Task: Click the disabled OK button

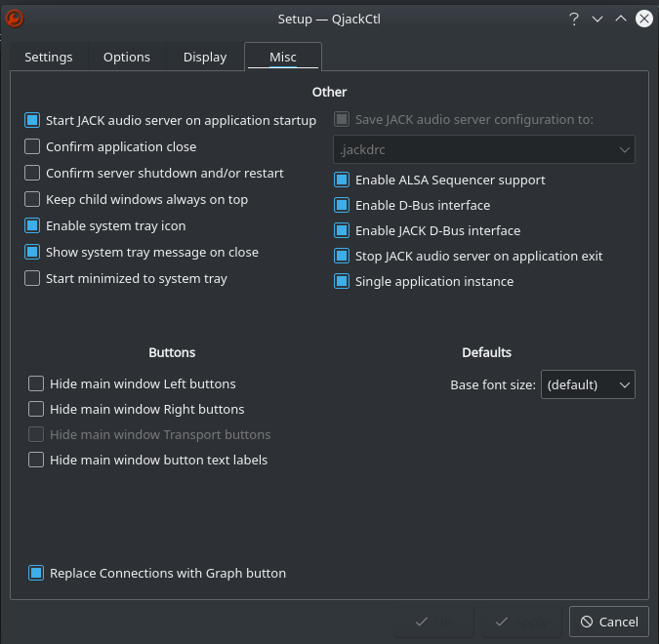Action: point(434,622)
